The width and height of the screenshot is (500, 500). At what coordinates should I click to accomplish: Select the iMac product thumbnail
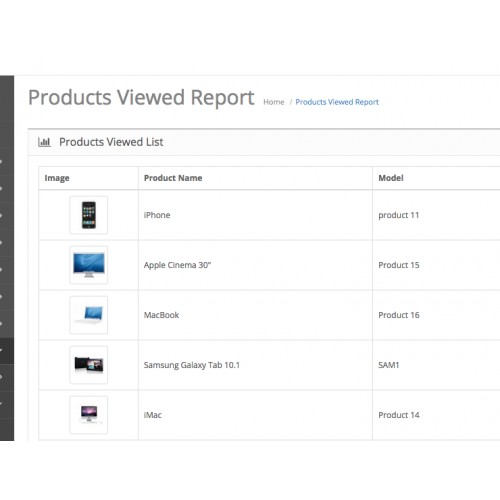pyautogui.click(x=89, y=415)
